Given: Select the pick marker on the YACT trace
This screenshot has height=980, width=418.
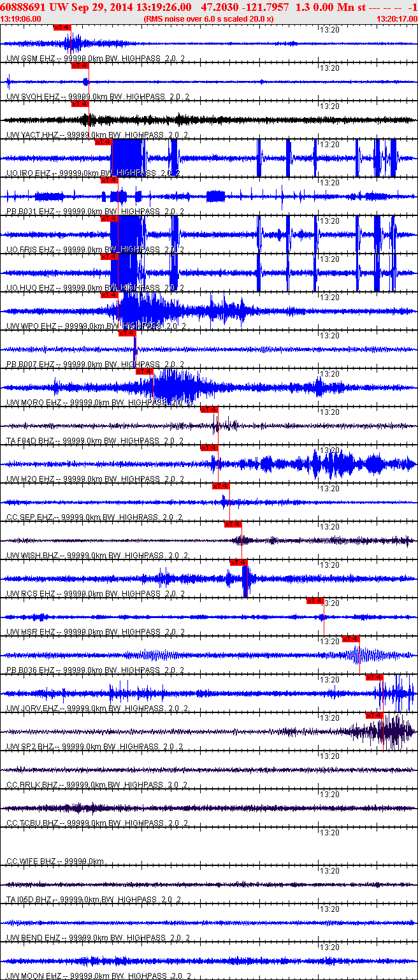Looking at the screenshot, I should coord(80,104).
